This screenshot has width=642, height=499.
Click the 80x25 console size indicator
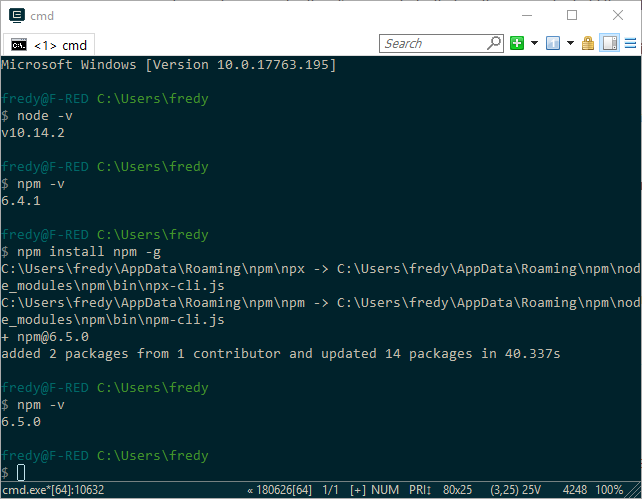455,490
